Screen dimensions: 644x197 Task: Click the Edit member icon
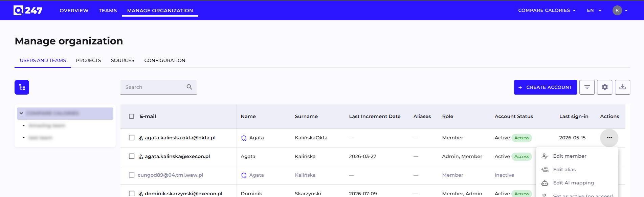coord(545,156)
